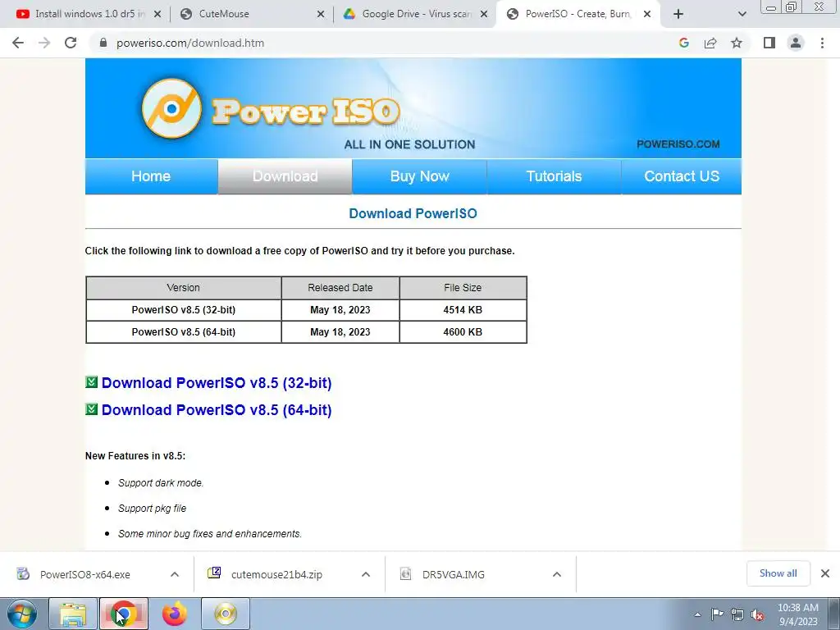The image size is (840, 630).
Task: Open the Buy Now navigation item
Action: tap(419, 176)
